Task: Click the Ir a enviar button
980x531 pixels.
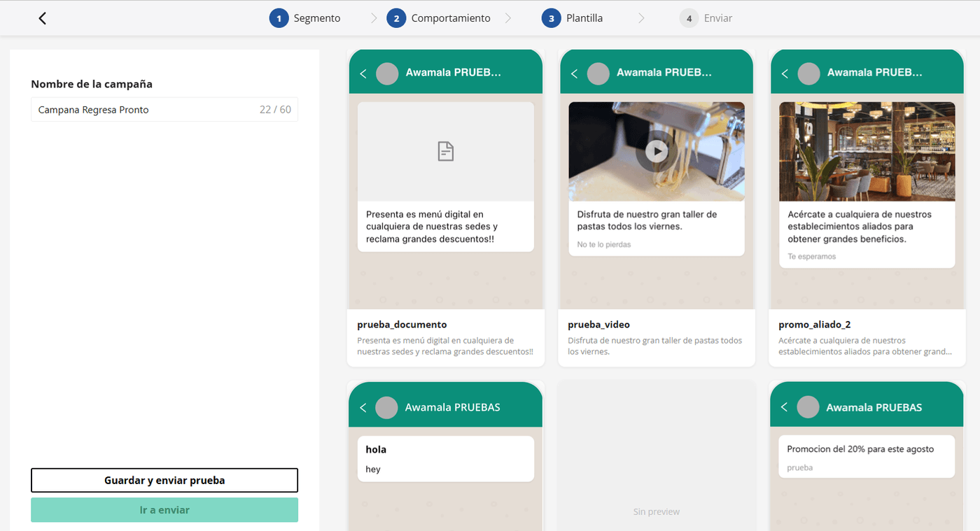Action: [x=164, y=510]
